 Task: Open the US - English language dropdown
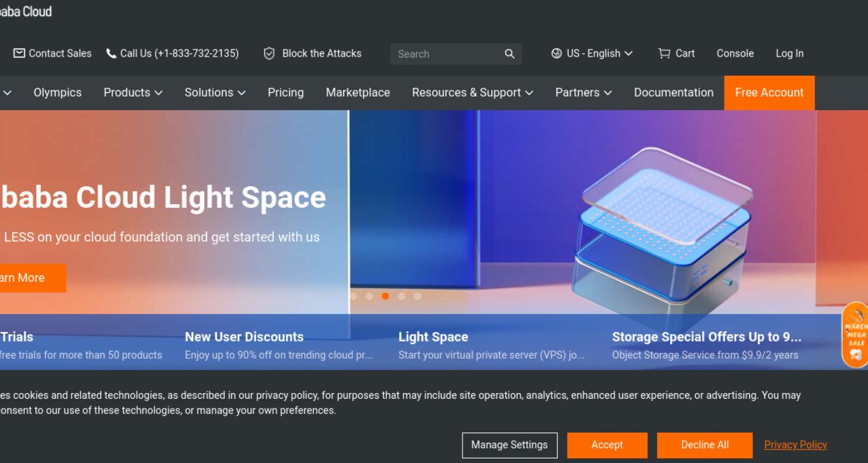(592, 53)
